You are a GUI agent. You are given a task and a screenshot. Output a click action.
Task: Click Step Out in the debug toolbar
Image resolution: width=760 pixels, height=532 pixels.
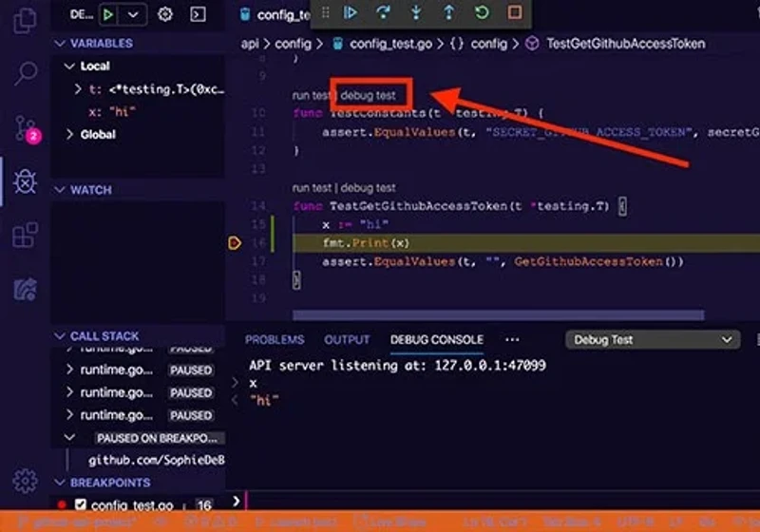pos(448,12)
